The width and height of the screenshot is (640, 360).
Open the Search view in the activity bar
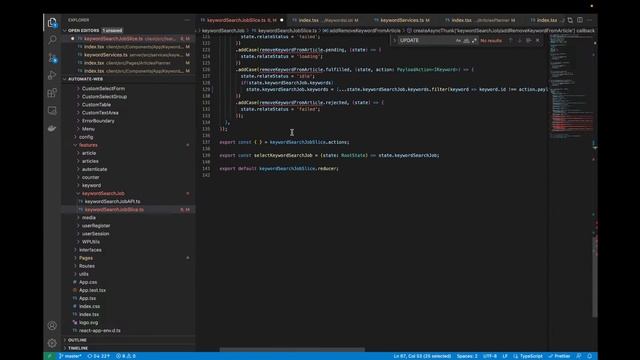[52, 40]
